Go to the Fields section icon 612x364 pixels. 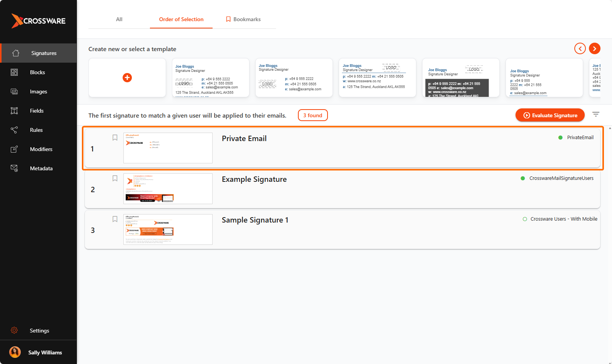(14, 111)
